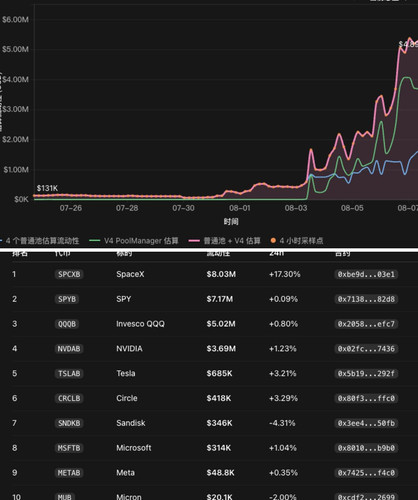Click the +0.80% 24h change

point(283,324)
